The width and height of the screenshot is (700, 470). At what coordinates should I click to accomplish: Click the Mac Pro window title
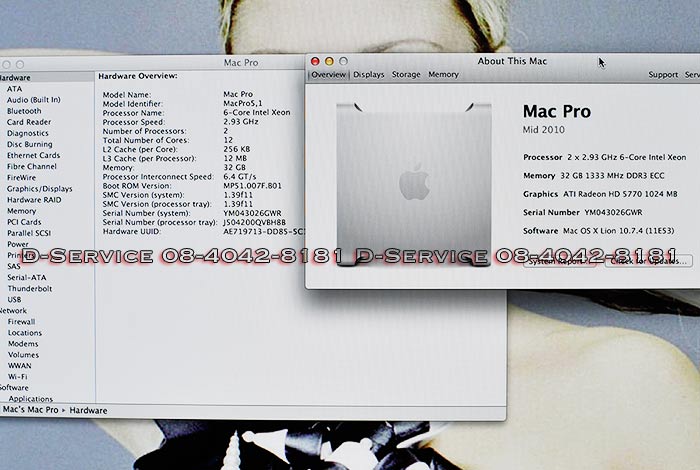click(241, 63)
